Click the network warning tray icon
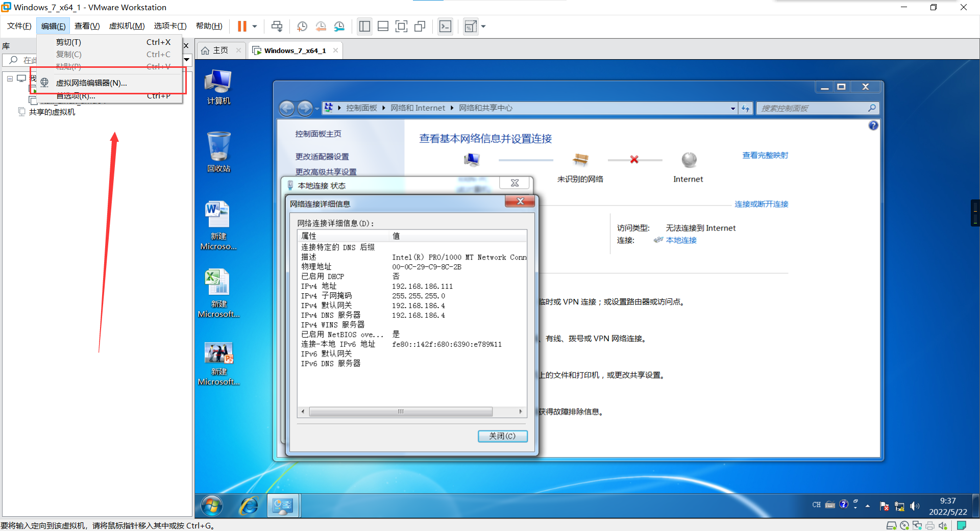The height and width of the screenshot is (531, 980). pyautogui.click(x=899, y=506)
